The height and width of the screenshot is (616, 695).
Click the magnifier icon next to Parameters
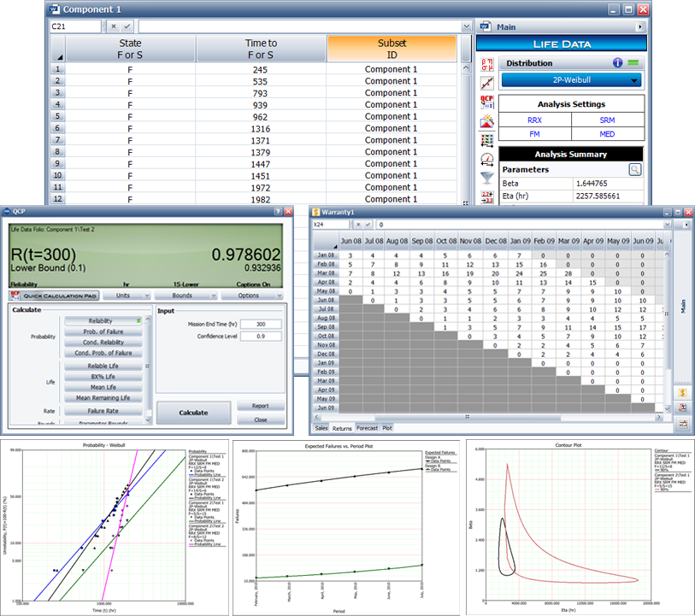point(634,169)
